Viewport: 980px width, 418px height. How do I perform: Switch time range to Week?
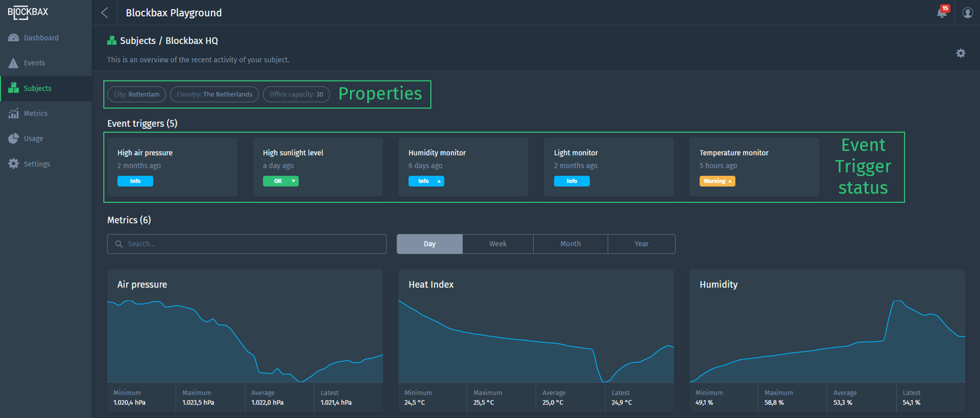coord(497,244)
